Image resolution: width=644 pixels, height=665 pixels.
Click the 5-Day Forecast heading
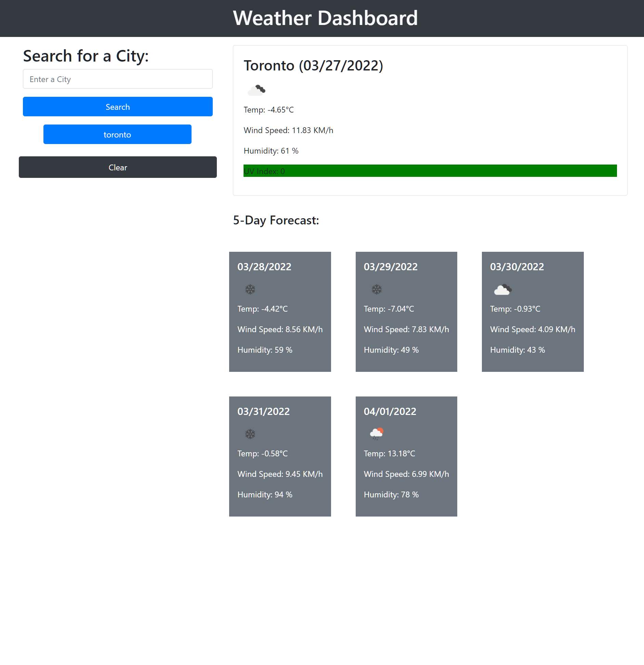(276, 220)
